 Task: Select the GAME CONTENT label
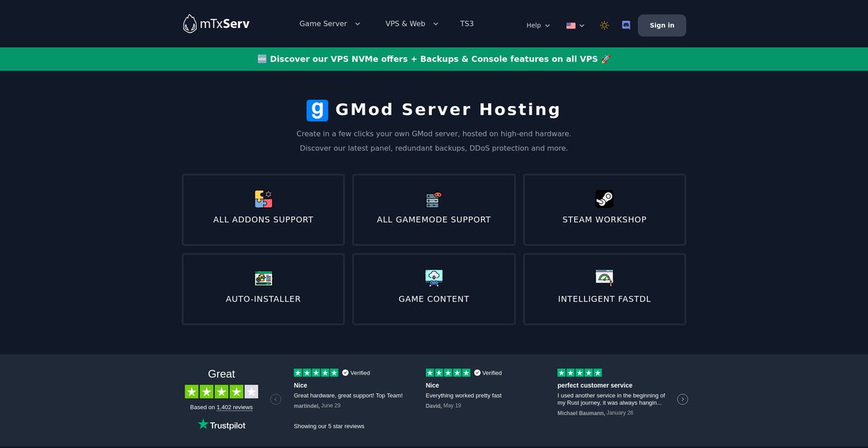(434, 299)
